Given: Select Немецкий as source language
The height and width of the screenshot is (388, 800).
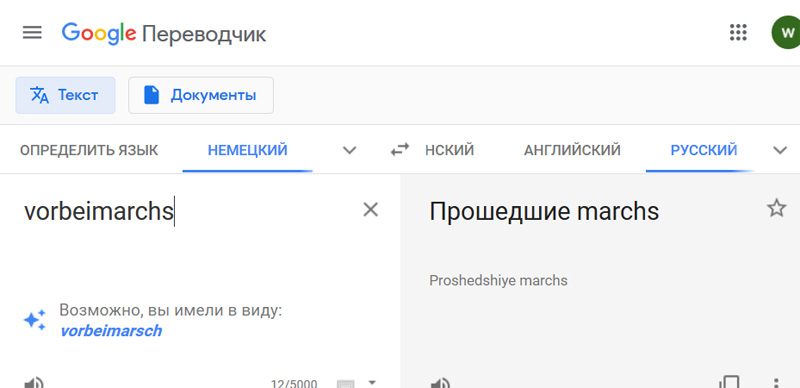Looking at the screenshot, I should click(x=247, y=150).
